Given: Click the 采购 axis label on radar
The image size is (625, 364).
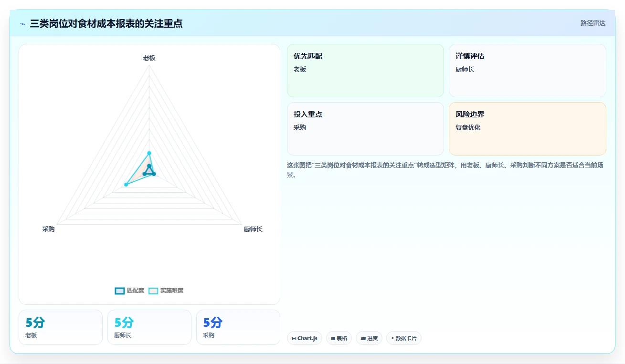Looking at the screenshot, I should [48, 229].
